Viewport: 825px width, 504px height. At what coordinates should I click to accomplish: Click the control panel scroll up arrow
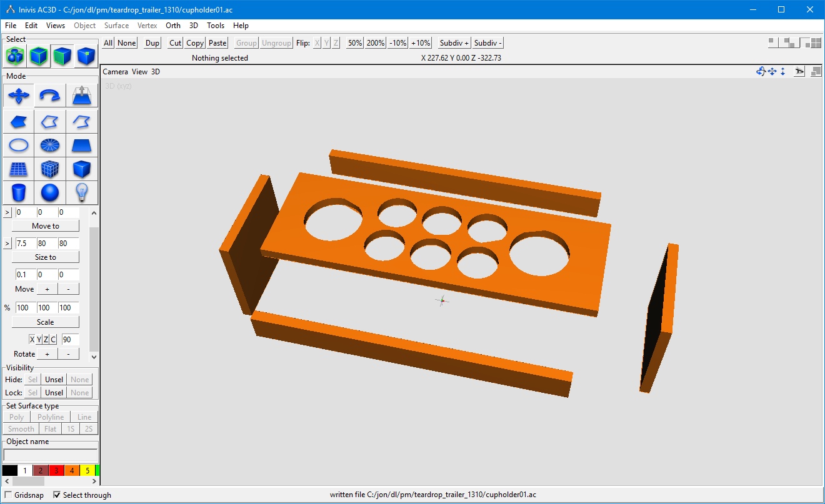(x=94, y=213)
